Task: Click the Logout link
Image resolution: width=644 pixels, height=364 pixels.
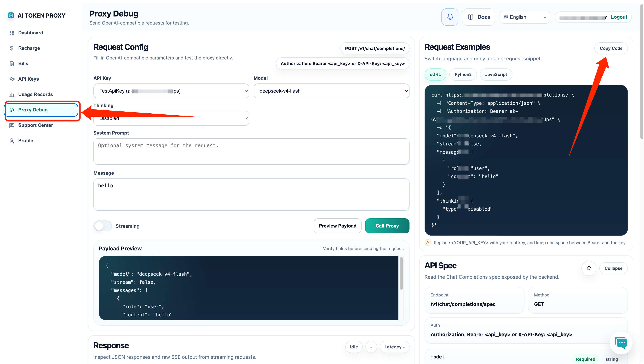Action: (x=619, y=17)
